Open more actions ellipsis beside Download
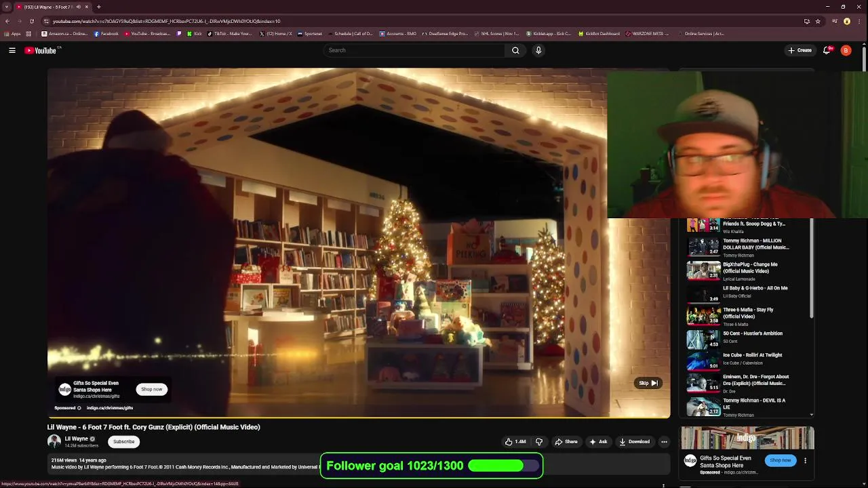This screenshot has height=488, width=868. click(x=664, y=441)
